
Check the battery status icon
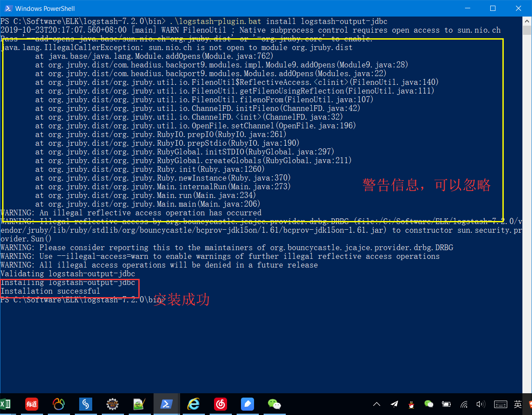(x=446, y=404)
